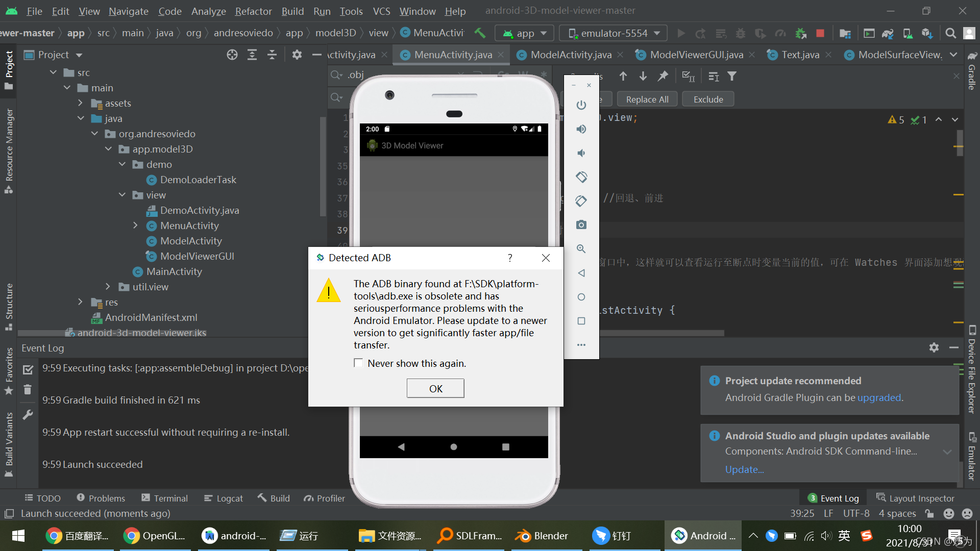
Task: Click OK in Detected ADB dialog
Action: 435,388
